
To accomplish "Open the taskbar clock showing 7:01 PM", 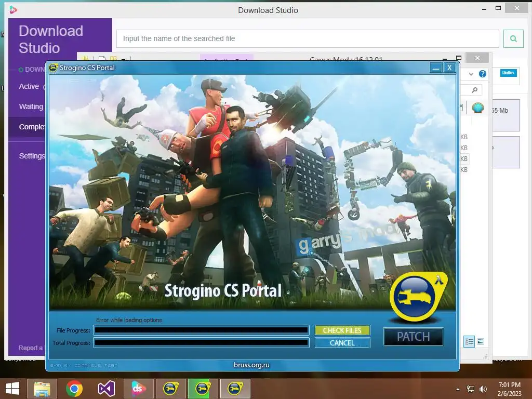I will coord(509,389).
